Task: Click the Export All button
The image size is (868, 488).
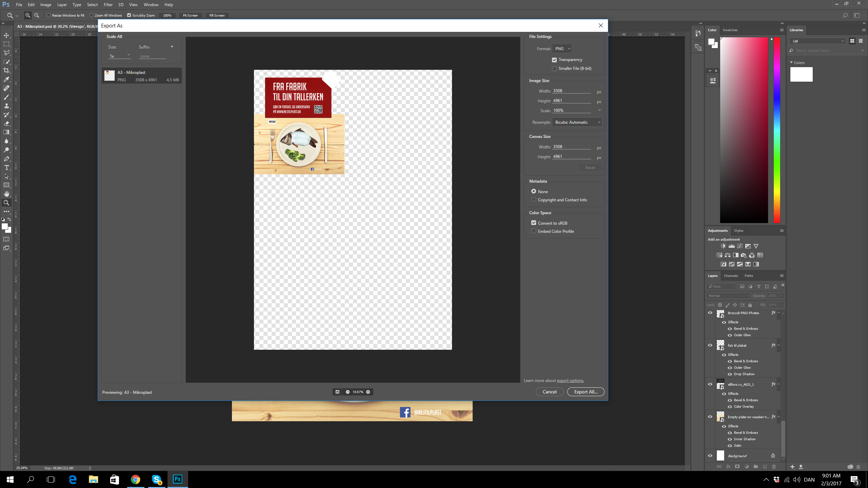Action: (x=586, y=391)
